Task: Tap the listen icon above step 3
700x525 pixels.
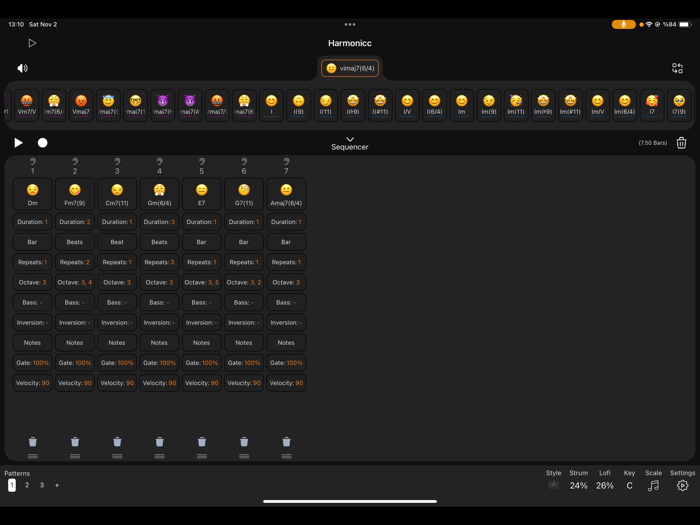Action: 117,161
